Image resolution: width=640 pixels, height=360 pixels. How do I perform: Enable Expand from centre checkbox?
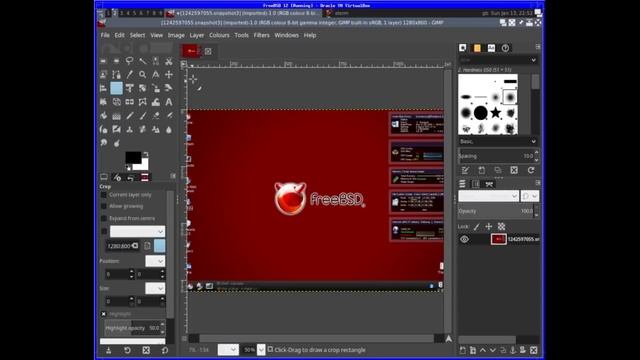pyautogui.click(x=104, y=219)
